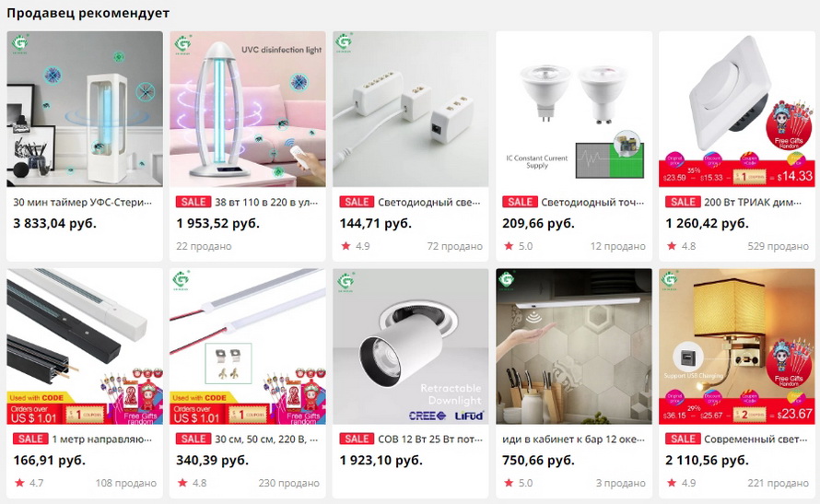Open the UVC disinfection light product image

click(x=247, y=109)
